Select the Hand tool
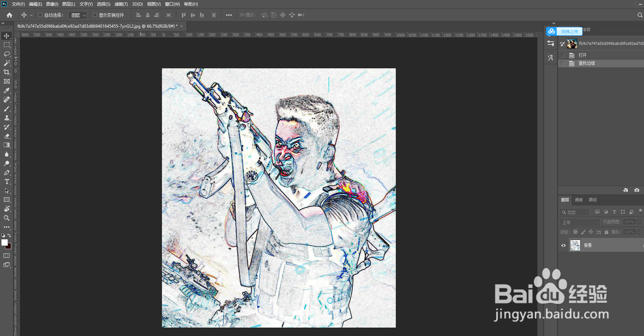 [x=7, y=209]
